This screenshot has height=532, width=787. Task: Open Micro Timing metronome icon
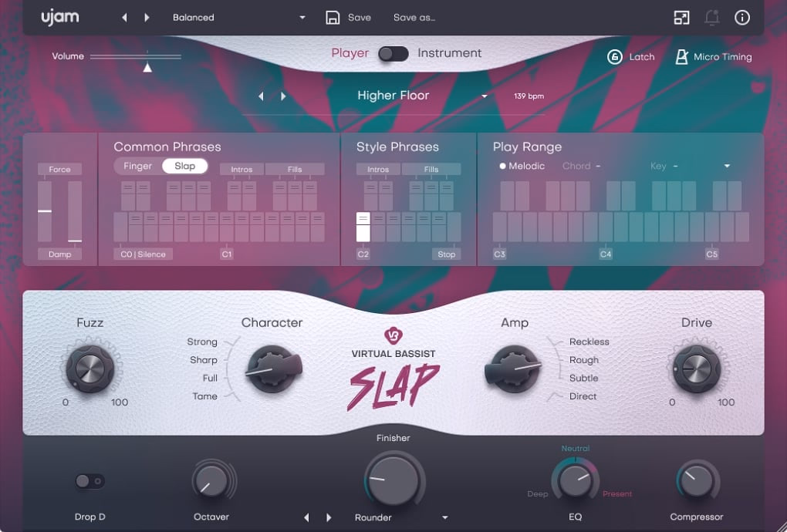681,57
